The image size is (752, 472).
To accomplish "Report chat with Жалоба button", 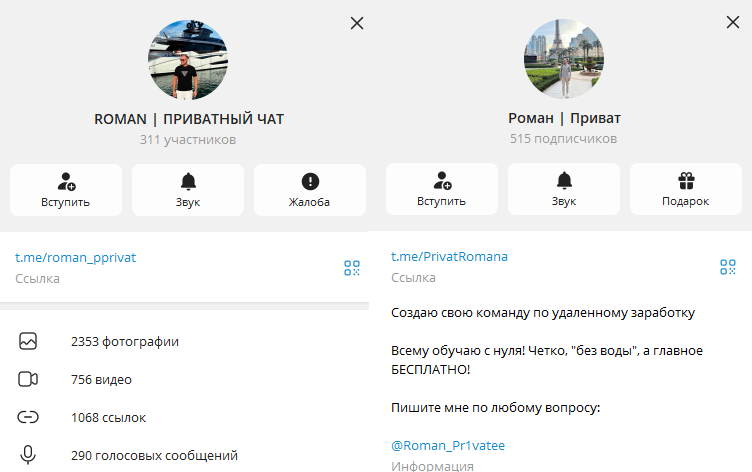I will tap(310, 190).
